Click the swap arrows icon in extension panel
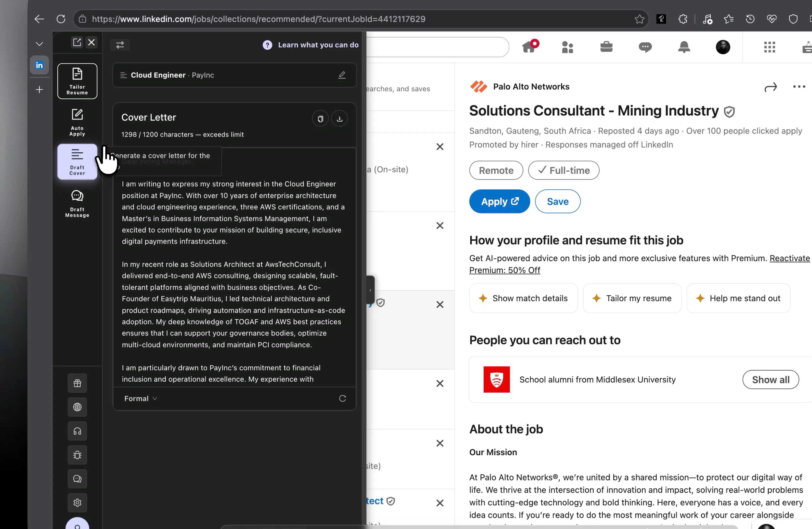The width and height of the screenshot is (812, 529). [120, 45]
